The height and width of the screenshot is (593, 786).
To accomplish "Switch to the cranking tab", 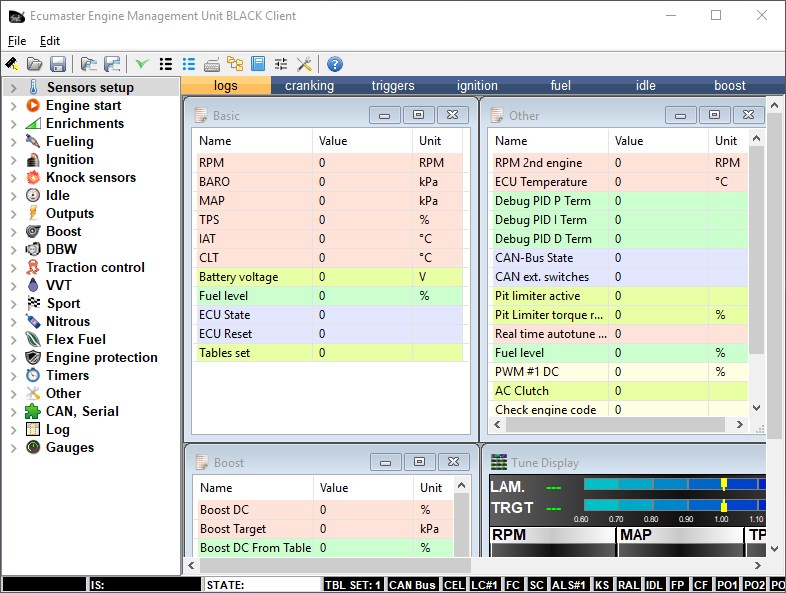I will click(309, 85).
